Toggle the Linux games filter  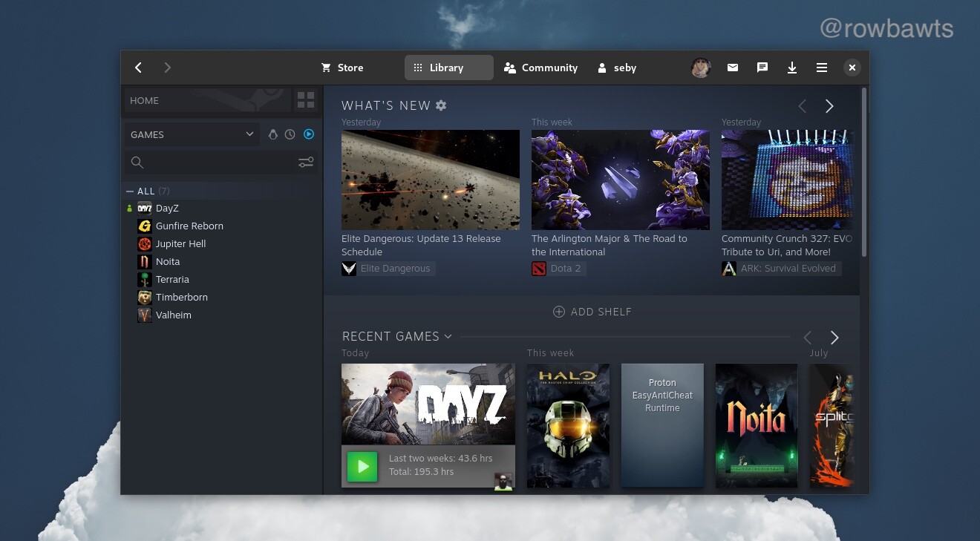(272, 134)
